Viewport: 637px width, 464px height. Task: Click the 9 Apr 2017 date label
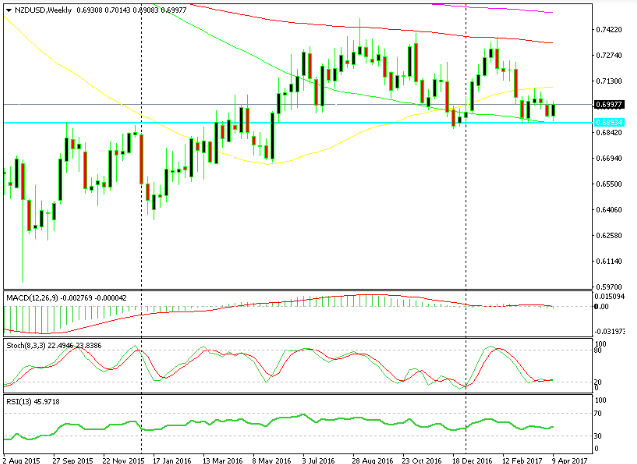570,460
